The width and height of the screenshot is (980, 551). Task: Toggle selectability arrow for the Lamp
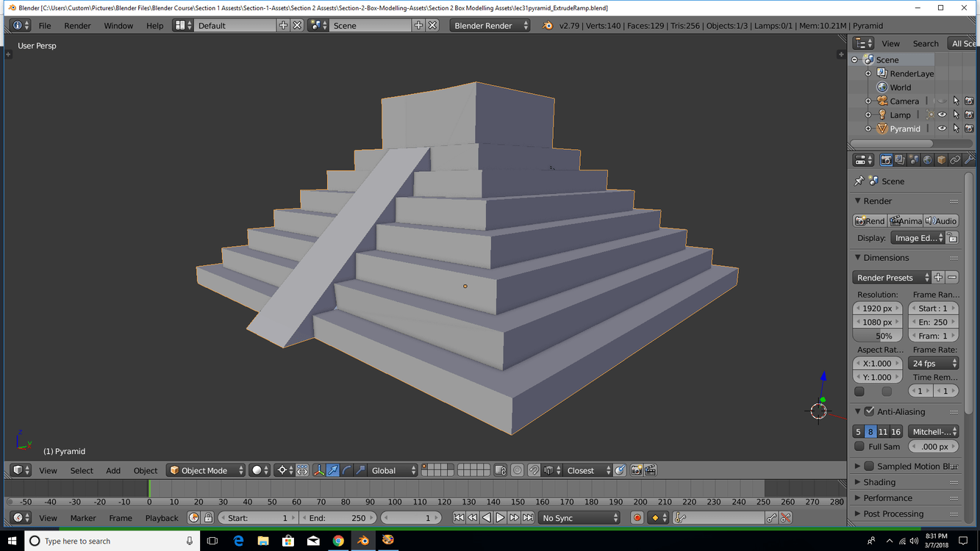pos(956,115)
